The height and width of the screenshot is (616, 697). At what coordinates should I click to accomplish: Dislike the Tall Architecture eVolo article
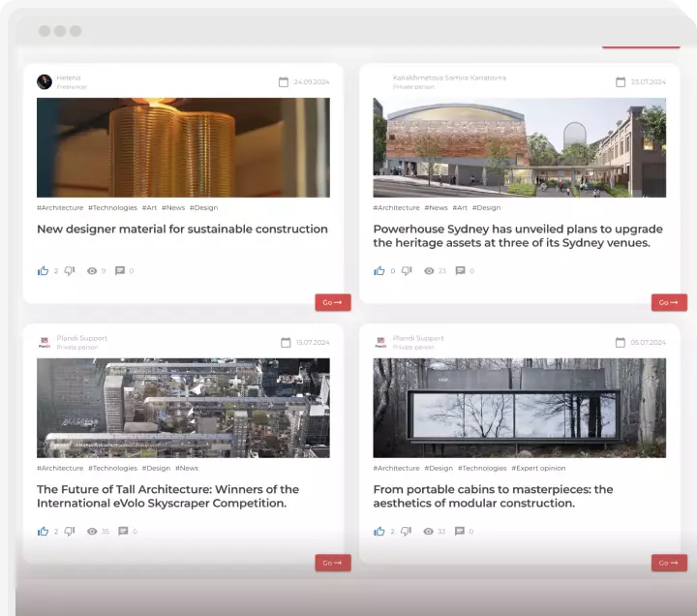[70, 532]
